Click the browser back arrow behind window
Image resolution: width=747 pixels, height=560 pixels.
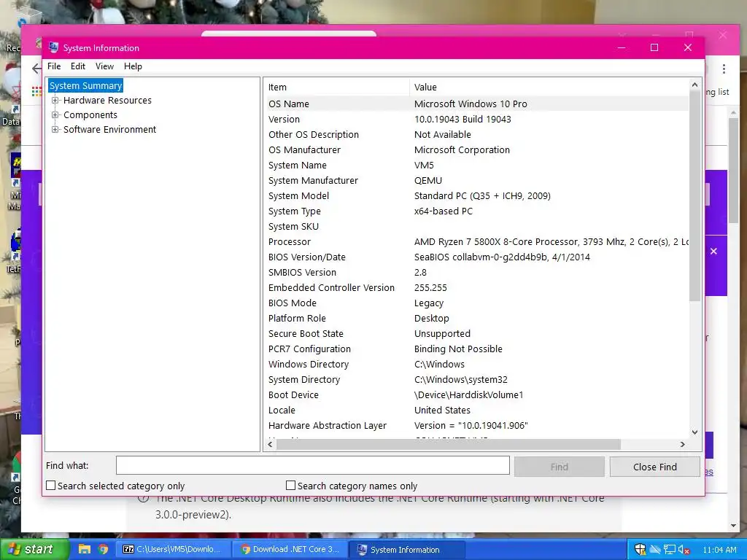click(x=36, y=69)
